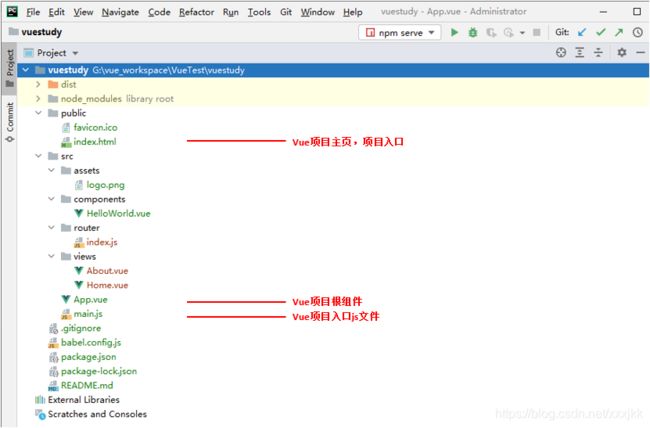Commit changes via Git checkmark

601,32
